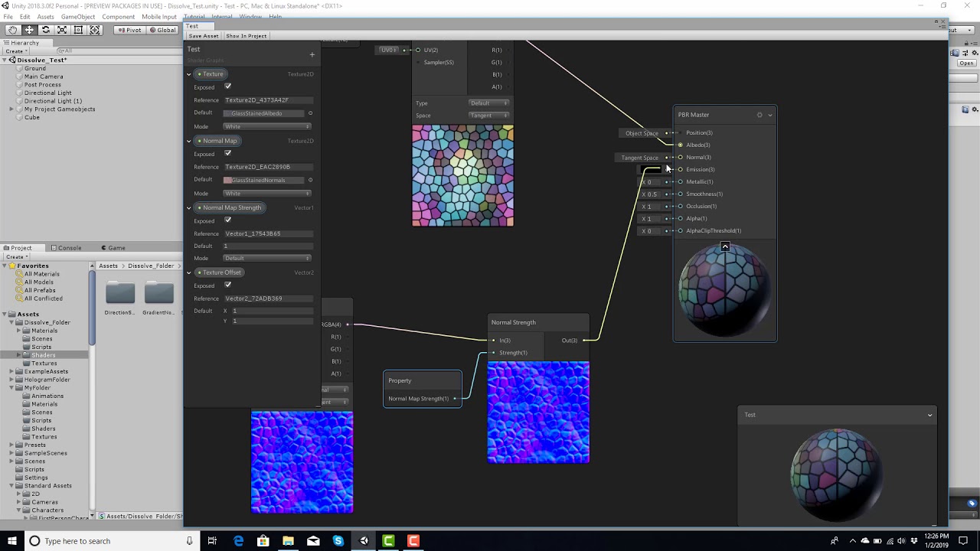This screenshot has width=980, height=551.
Task: Collapse the Test preview panel chevron
Action: point(930,415)
